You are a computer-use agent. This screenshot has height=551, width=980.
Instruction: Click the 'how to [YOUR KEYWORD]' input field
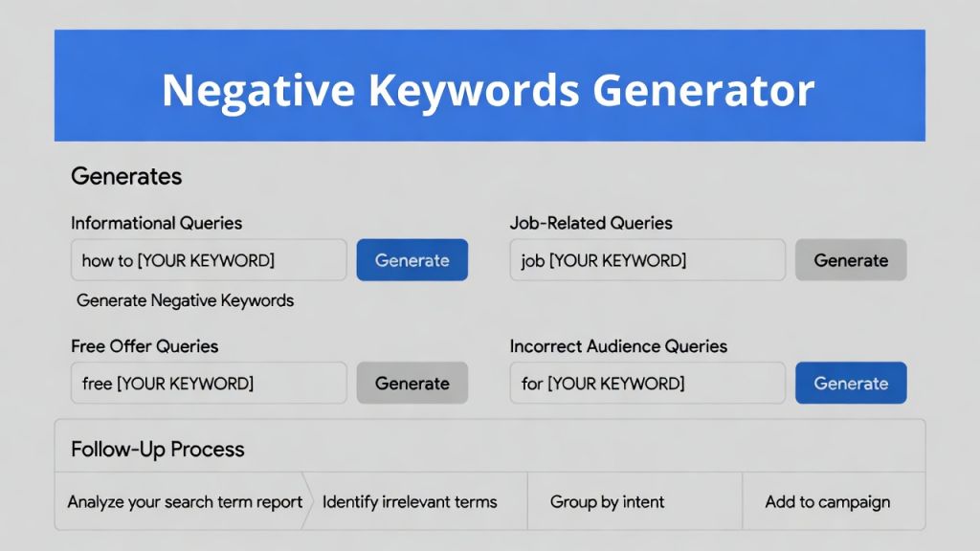[208, 259]
